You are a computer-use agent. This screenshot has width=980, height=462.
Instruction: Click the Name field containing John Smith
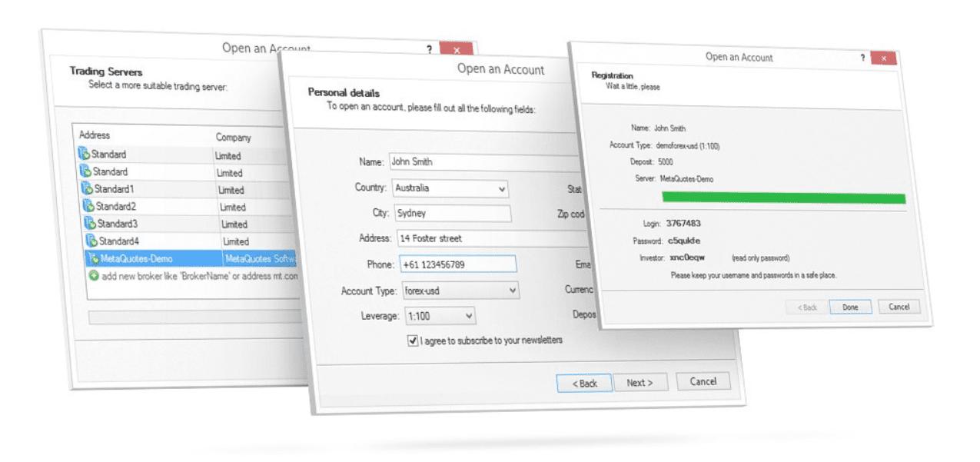click(x=484, y=162)
